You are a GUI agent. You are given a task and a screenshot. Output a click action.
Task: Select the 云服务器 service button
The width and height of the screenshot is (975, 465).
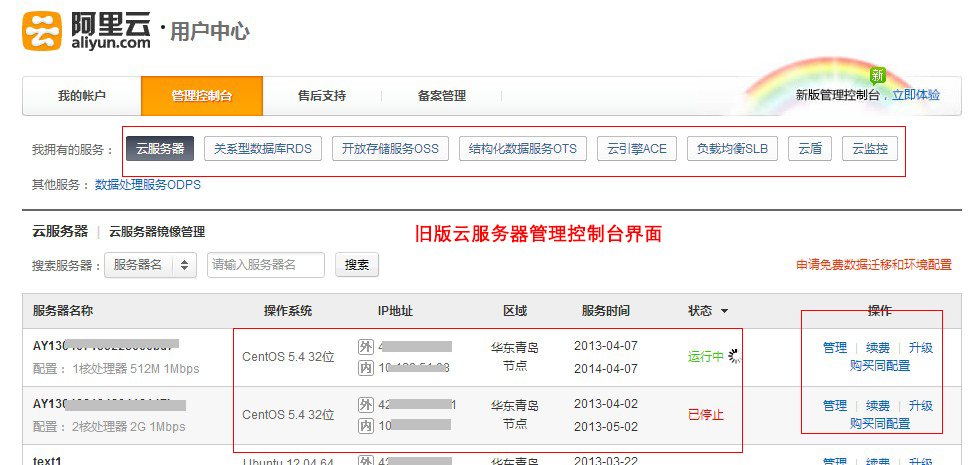point(160,149)
